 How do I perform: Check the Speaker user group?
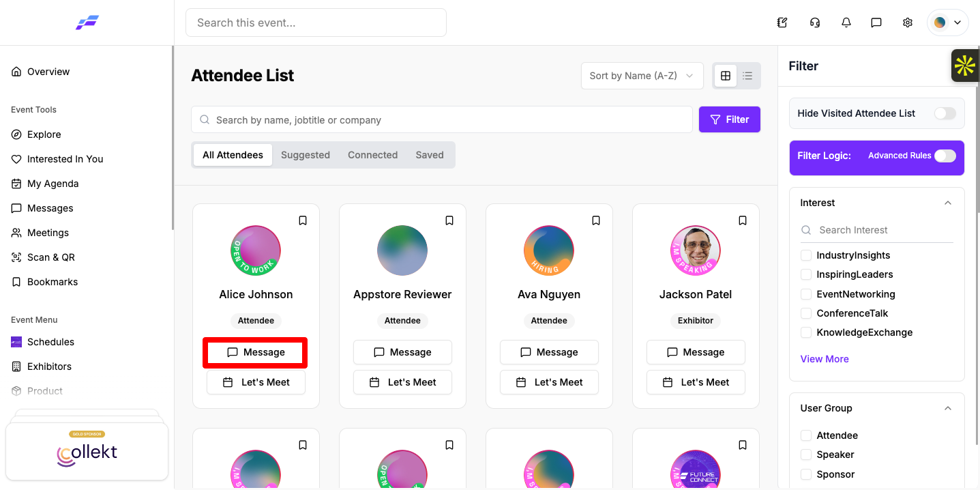(806, 455)
